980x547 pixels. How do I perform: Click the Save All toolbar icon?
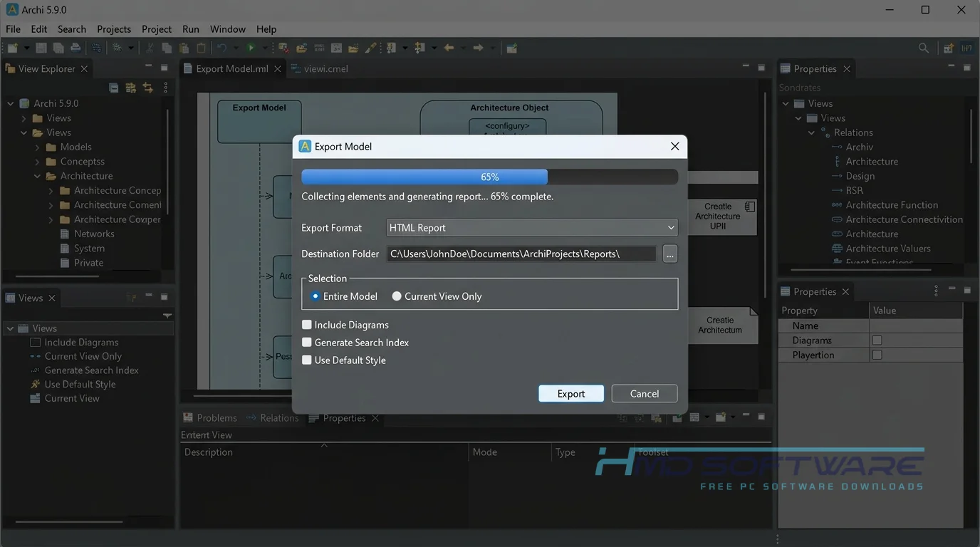tap(58, 48)
